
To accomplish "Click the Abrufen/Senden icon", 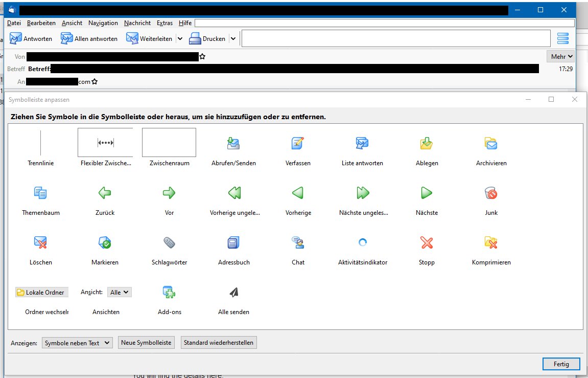I will coord(233,144).
